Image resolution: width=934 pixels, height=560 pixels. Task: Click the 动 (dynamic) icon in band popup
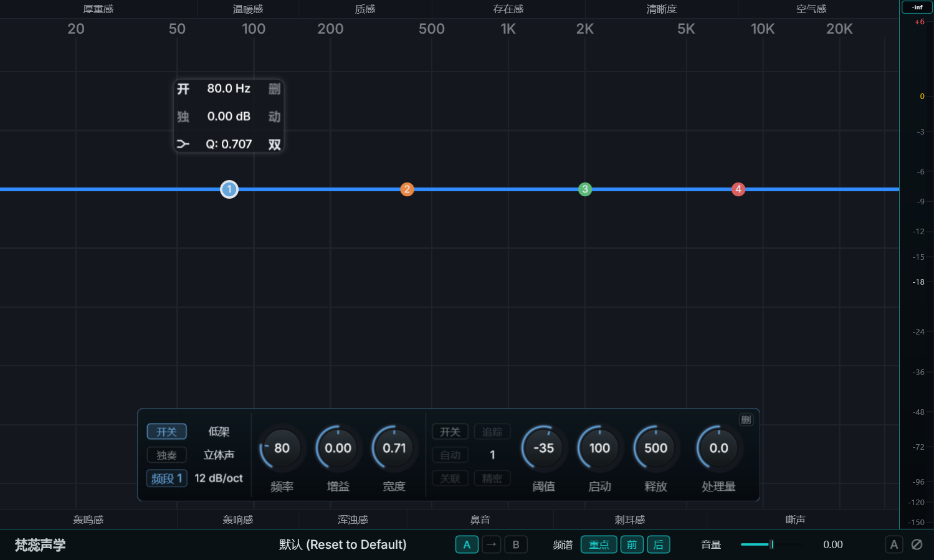click(274, 116)
